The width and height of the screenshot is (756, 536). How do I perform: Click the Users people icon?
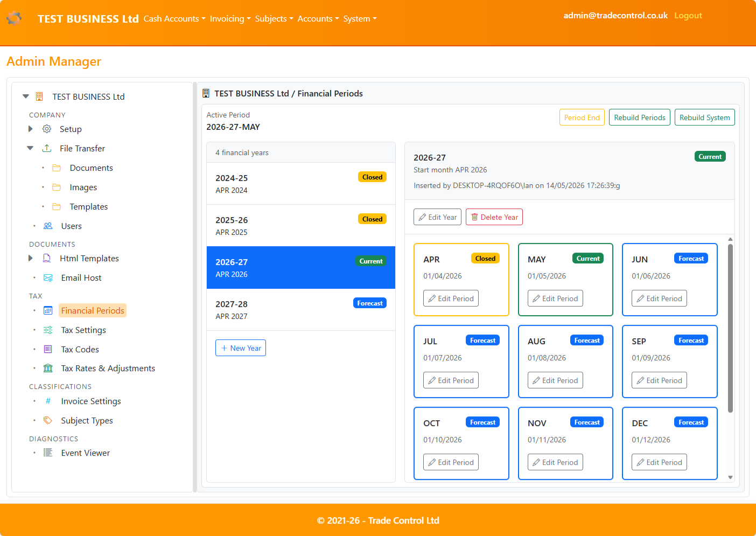coord(48,226)
